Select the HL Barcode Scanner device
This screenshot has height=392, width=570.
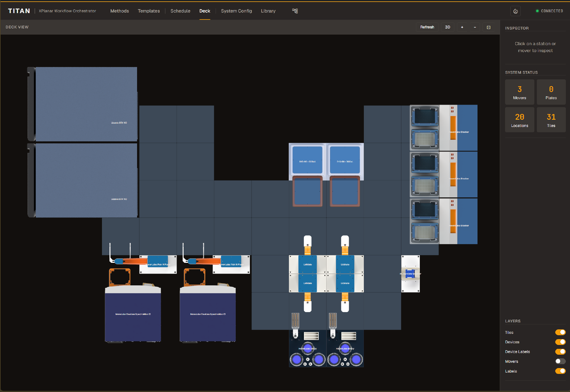410,274
